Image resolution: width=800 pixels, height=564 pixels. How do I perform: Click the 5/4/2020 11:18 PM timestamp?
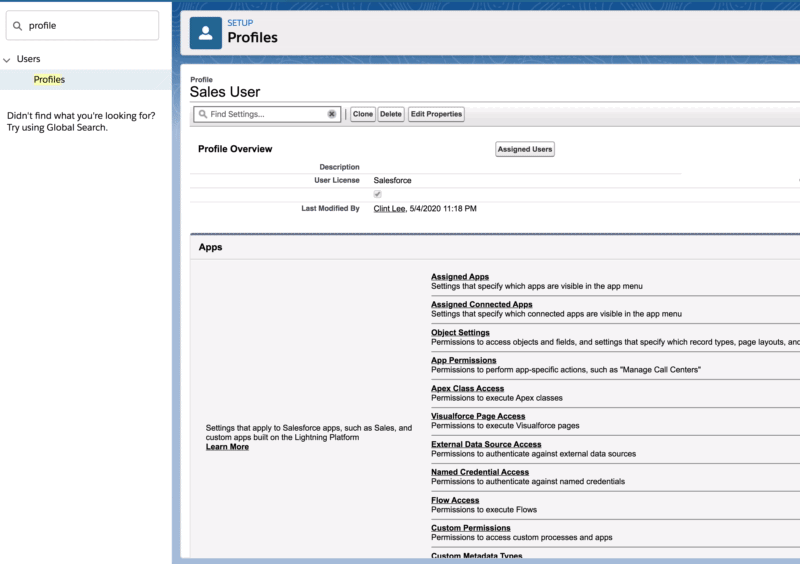click(443, 209)
